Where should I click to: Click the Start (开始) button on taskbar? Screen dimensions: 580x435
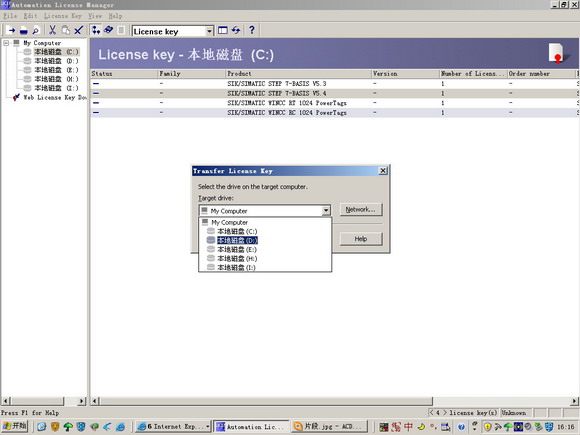click(15, 426)
